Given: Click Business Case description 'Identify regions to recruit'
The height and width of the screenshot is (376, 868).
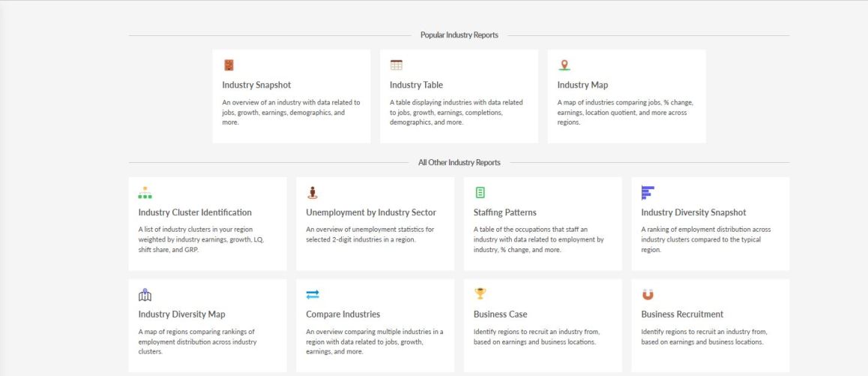Looking at the screenshot, I should coord(537,337).
